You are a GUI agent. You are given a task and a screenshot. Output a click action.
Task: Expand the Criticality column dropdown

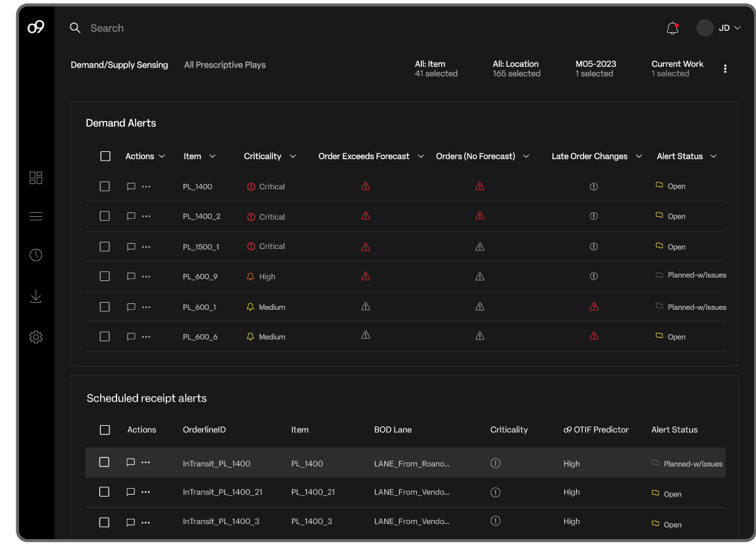point(293,157)
